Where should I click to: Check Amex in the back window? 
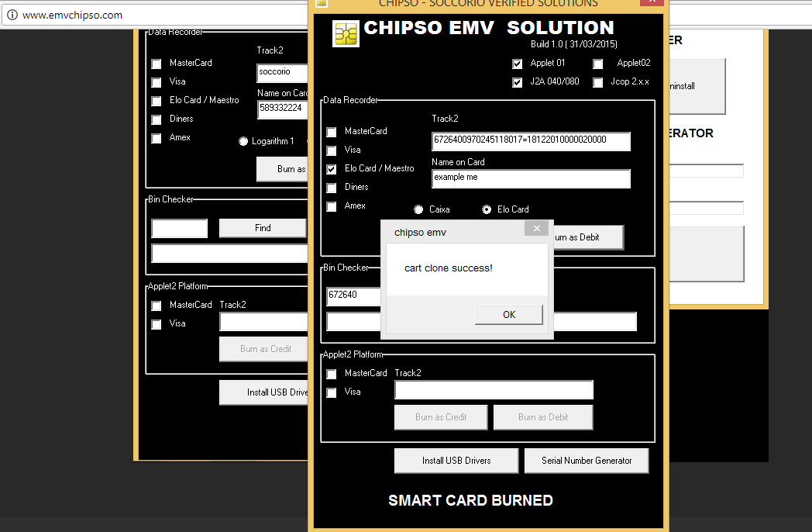pos(157,139)
